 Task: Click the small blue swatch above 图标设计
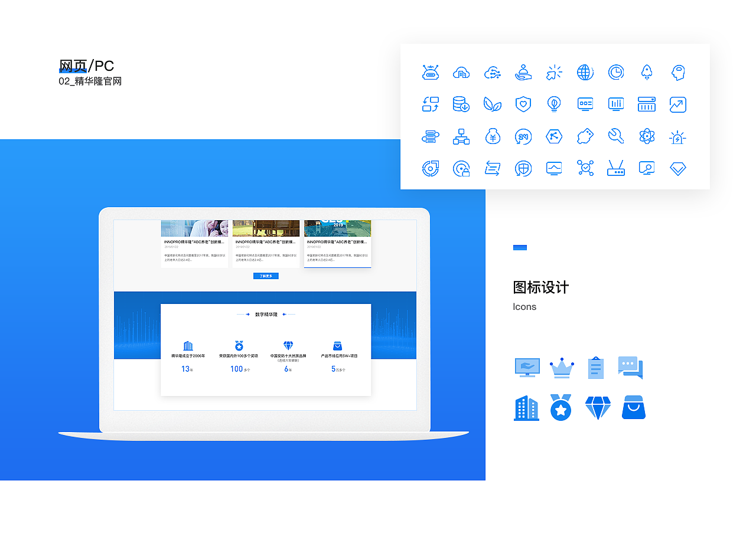click(520, 247)
